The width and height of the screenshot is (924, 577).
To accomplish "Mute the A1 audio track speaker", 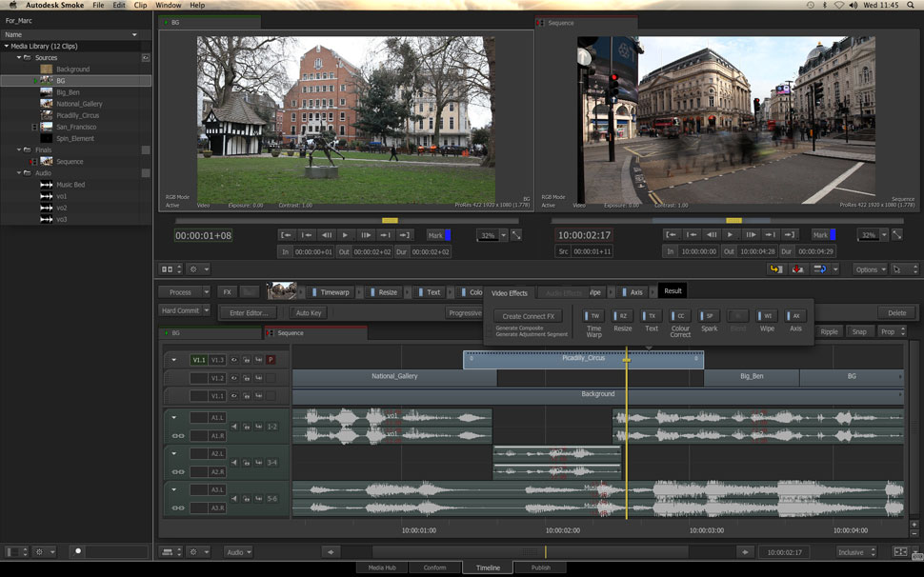I will (234, 427).
